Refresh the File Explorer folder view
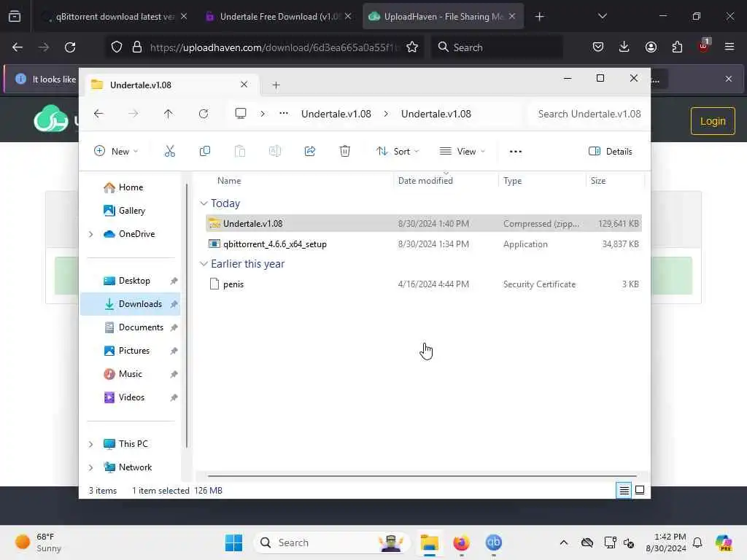 click(x=204, y=114)
